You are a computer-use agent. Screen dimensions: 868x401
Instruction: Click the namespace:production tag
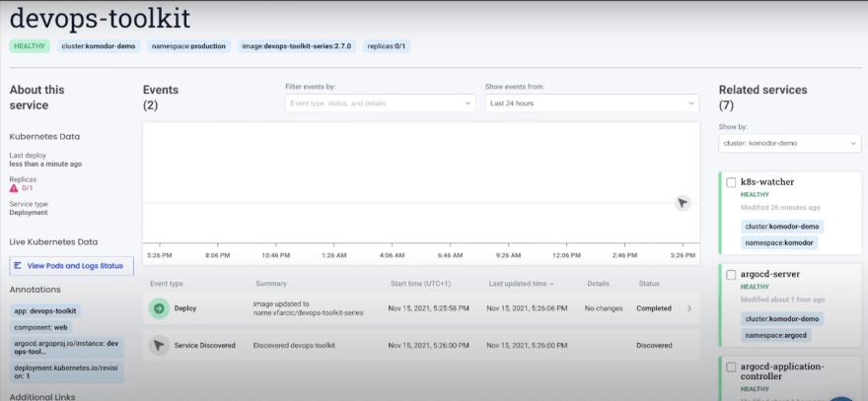point(188,46)
